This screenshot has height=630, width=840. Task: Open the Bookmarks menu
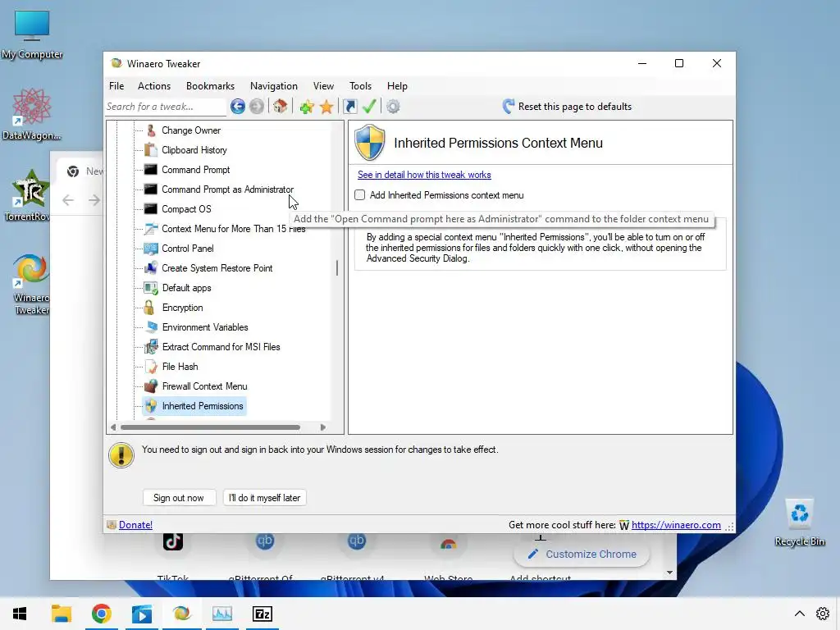[210, 85]
